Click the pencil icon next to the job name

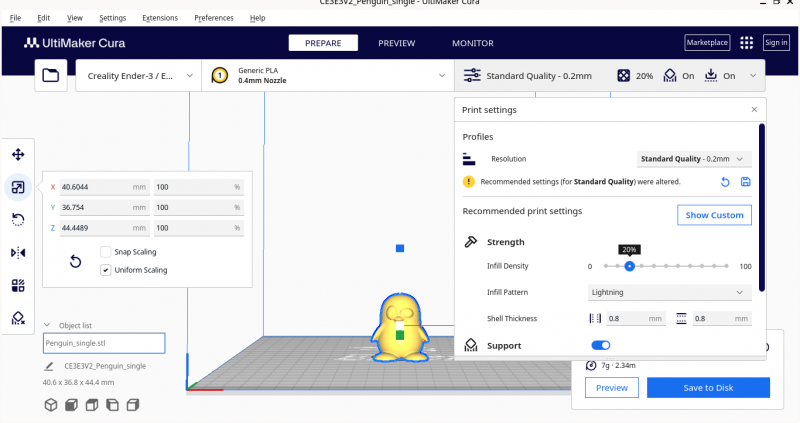pyautogui.click(x=49, y=366)
